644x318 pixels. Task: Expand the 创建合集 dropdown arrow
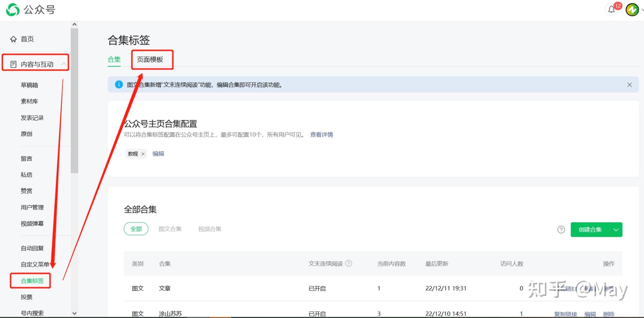pos(616,229)
